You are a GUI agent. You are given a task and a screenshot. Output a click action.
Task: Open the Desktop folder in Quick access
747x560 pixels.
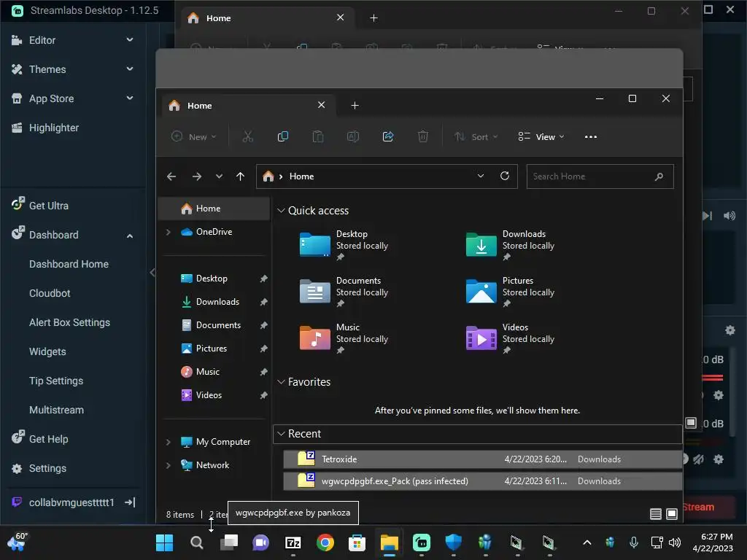pyautogui.click(x=345, y=245)
